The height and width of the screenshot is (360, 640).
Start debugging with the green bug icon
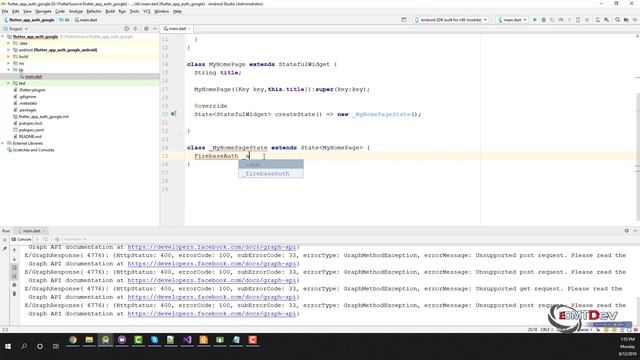[544, 20]
